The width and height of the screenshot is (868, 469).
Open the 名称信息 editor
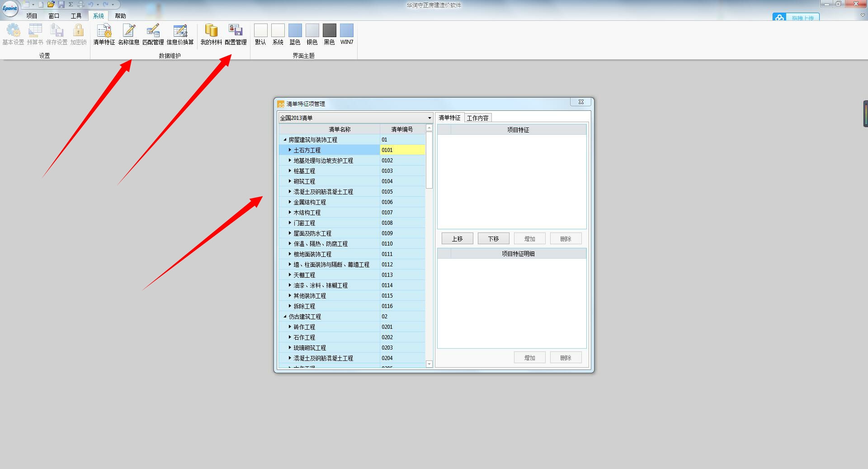tap(129, 34)
